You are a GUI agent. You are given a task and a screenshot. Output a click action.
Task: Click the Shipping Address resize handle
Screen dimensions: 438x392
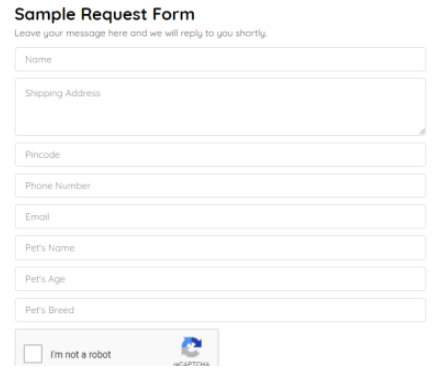tap(422, 132)
